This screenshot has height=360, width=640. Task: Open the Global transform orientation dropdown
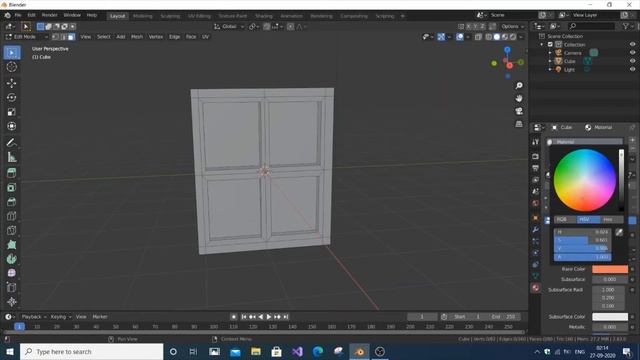(x=229, y=27)
